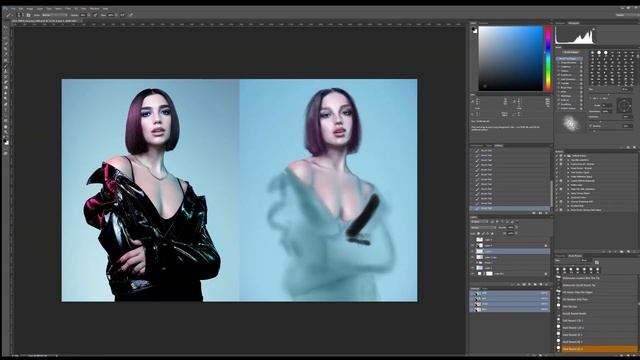Open the layer blend mode dropdown
Screen dimensions: 640x360
pos(484,227)
